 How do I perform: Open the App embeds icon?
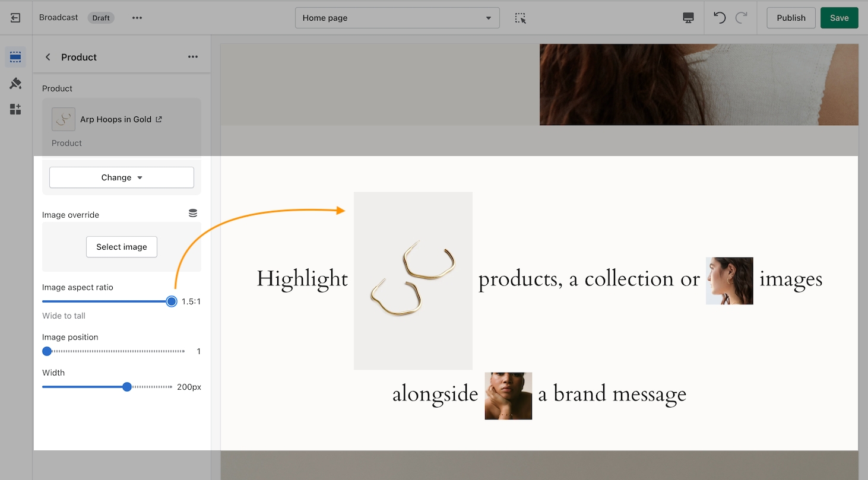(x=15, y=109)
